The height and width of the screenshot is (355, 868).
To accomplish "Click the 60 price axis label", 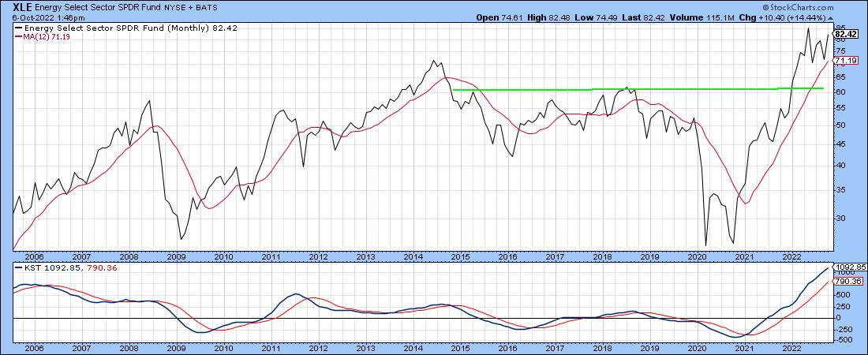I will [840, 92].
